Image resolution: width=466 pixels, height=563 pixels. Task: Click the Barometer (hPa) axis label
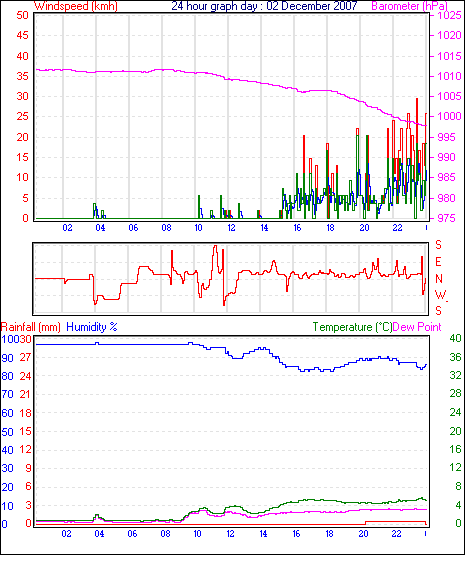click(x=409, y=6)
